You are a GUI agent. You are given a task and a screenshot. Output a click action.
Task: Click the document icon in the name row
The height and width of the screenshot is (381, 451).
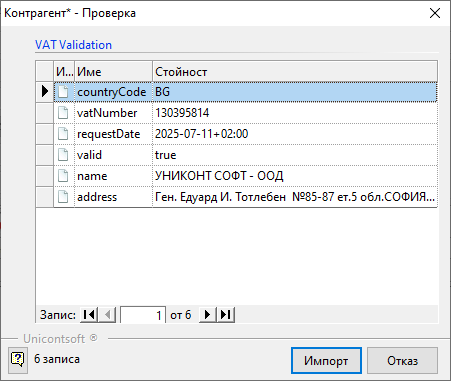63,176
